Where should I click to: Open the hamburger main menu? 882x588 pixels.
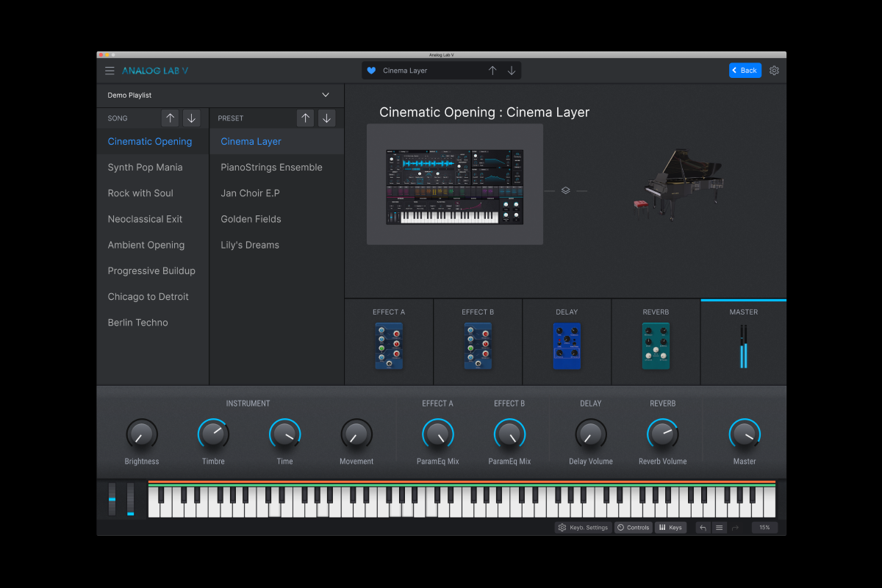click(x=110, y=71)
